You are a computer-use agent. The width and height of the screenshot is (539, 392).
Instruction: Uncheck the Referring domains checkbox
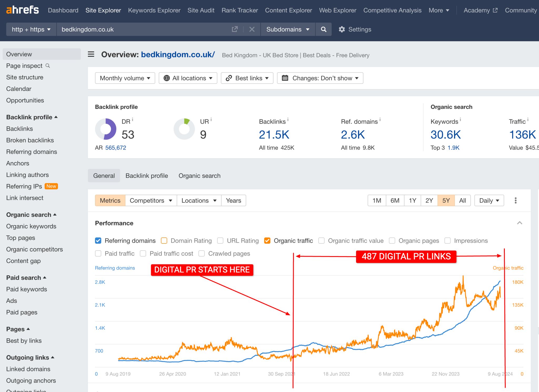pos(98,241)
